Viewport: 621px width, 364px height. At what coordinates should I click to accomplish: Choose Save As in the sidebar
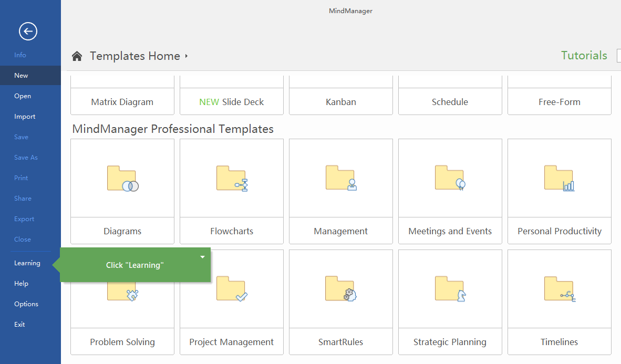tap(26, 157)
